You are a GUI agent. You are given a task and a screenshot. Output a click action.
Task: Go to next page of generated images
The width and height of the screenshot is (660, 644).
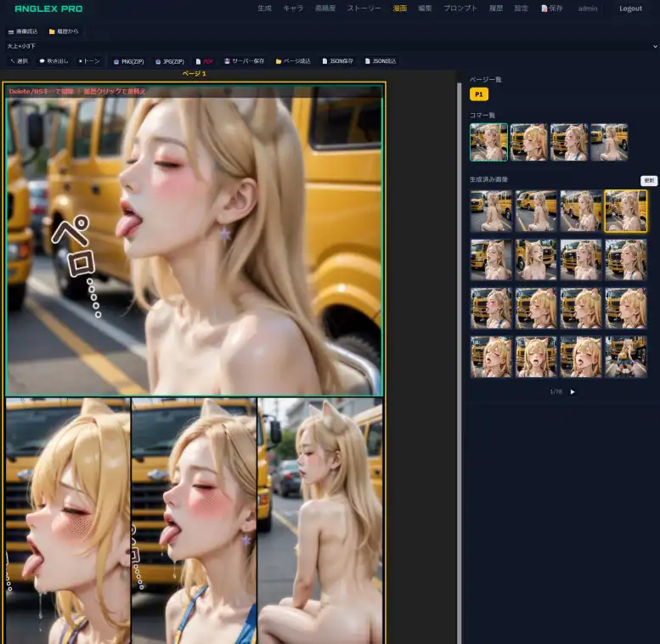pyautogui.click(x=573, y=392)
